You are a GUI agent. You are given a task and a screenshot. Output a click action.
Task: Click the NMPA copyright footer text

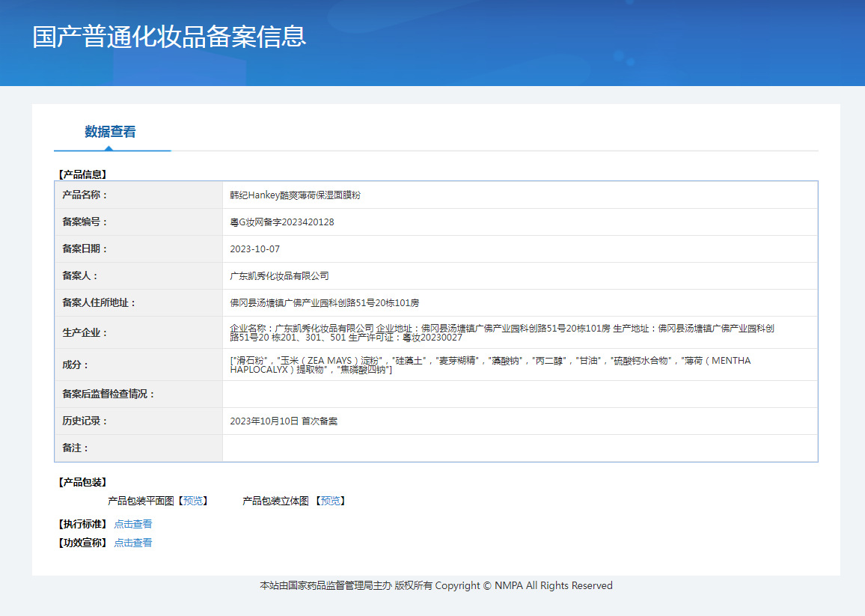click(x=435, y=585)
